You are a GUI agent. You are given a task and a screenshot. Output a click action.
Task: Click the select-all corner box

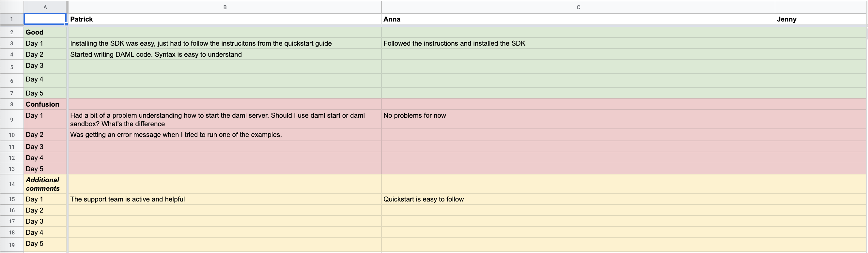point(12,7)
